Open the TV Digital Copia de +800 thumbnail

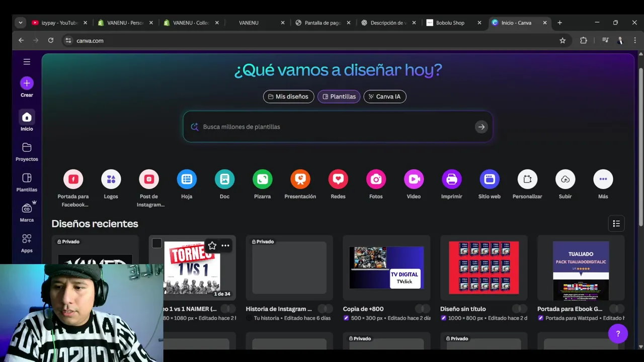(x=386, y=268)
